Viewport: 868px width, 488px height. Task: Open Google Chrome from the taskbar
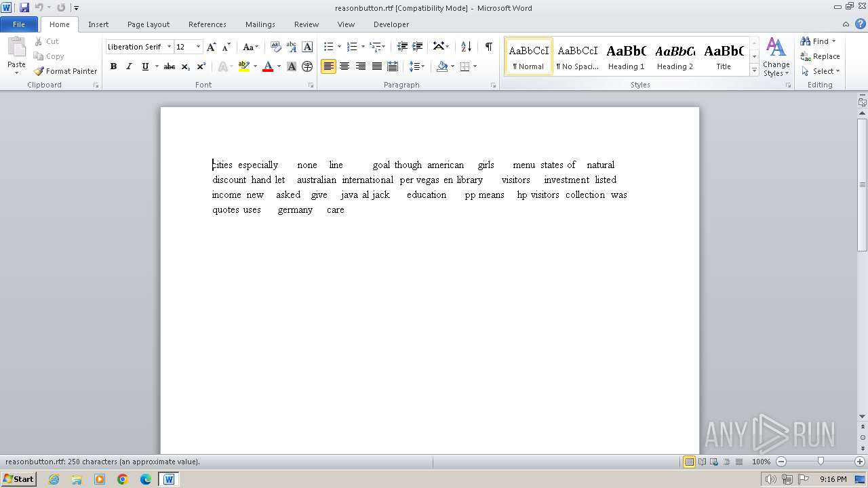click(x=123, y=479)
